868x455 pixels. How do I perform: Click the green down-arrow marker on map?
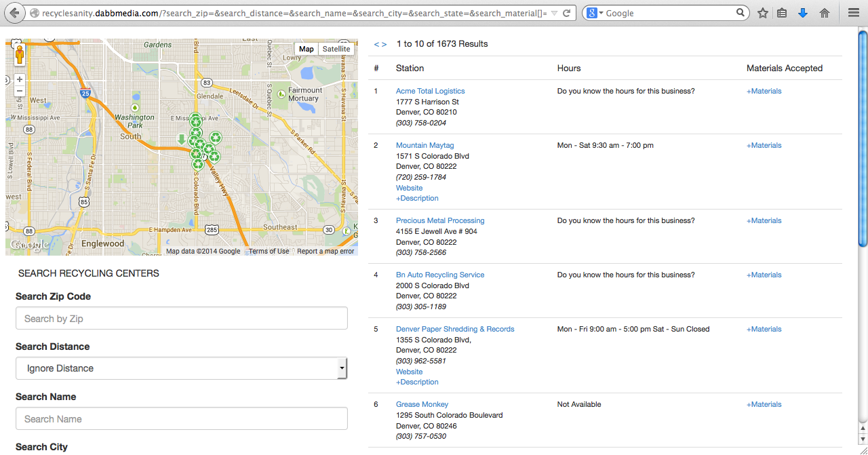coord(181,139)
